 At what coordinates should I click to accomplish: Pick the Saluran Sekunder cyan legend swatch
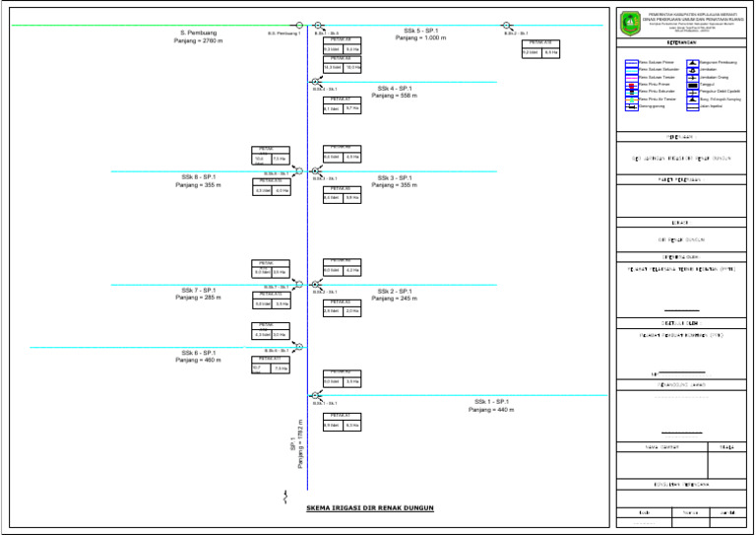pos(631,70)
